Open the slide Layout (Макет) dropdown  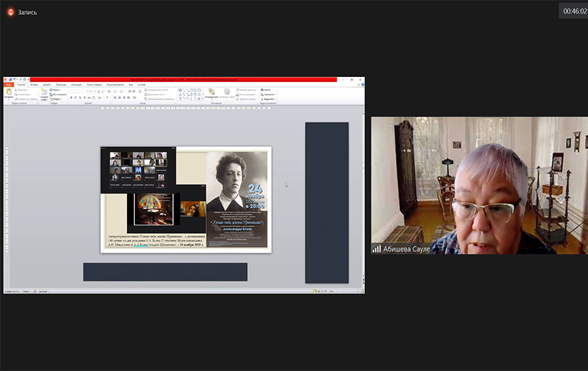point(56,90)
